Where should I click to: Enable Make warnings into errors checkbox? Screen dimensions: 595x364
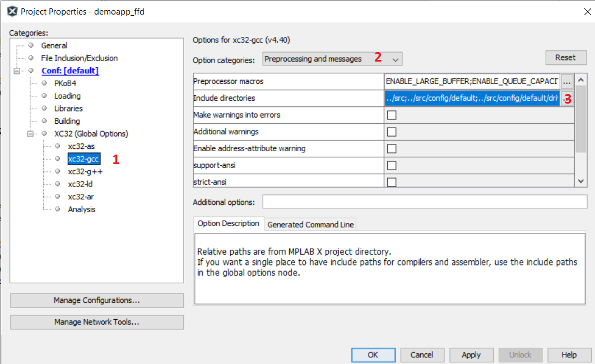point(392,115)
